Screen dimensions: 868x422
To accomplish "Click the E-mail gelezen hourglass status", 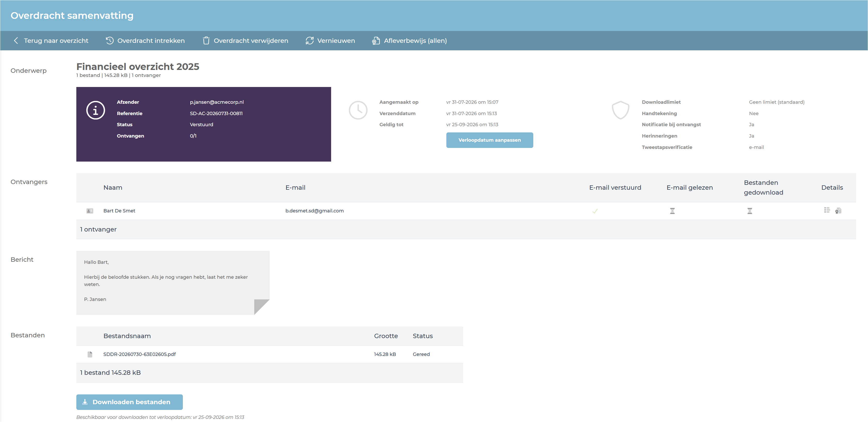I will [x=672, y=211].
